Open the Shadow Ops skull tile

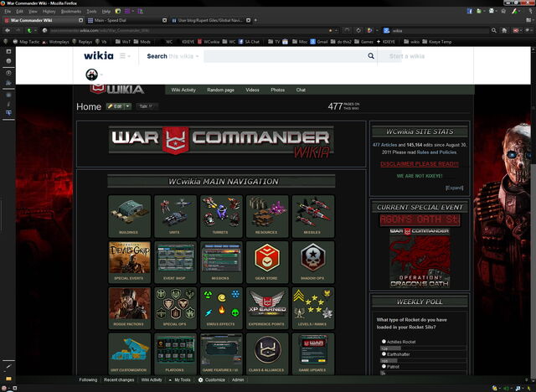tap(312, 262)
